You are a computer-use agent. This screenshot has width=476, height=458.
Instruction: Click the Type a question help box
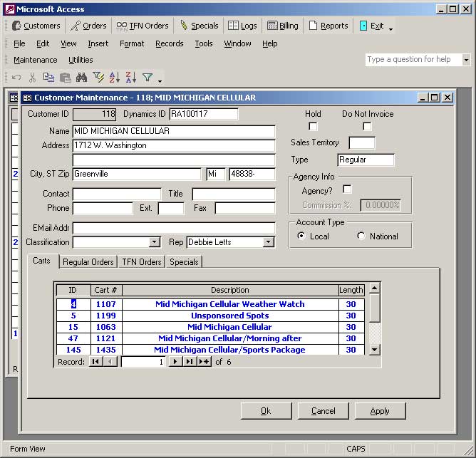(x=413, y=60)
